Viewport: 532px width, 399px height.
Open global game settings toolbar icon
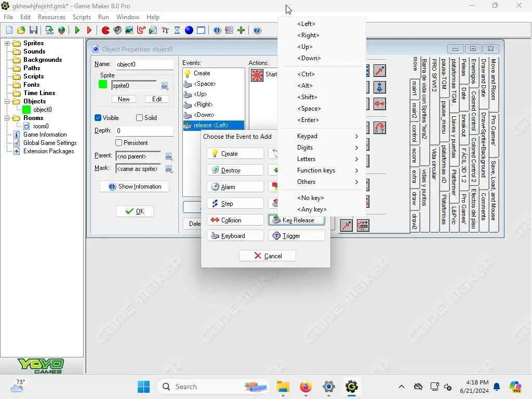tap(229, 30)
